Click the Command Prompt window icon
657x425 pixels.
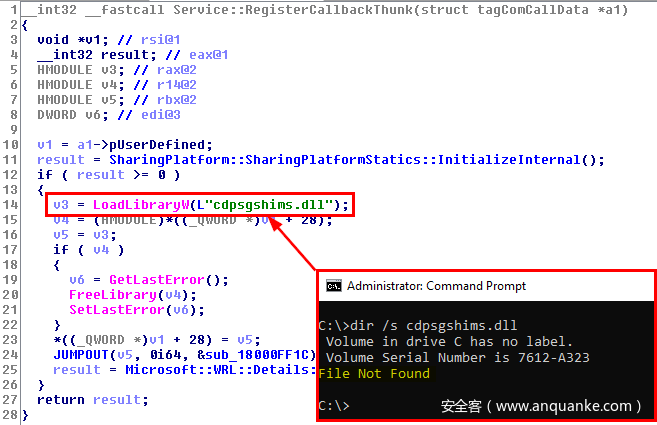pos(334,286)
